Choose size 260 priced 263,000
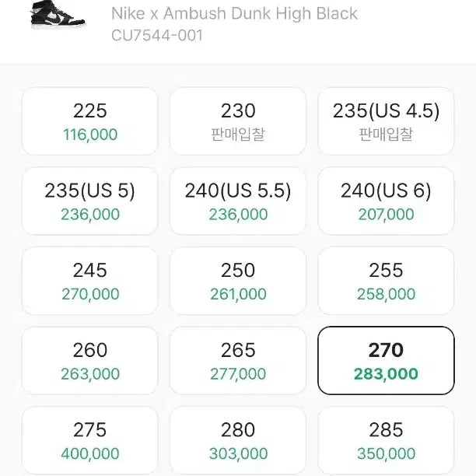This screenshot has width=476, height=476. click(x=89, y=360)
